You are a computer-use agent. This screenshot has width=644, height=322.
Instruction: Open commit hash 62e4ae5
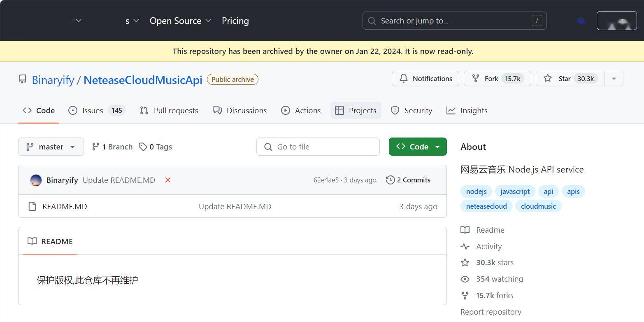tap(326, 180)
